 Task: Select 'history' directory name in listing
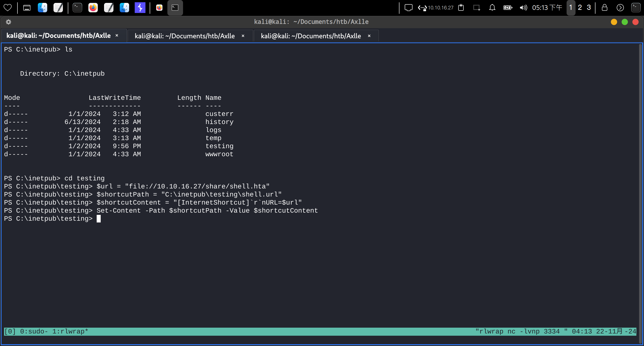(x=219, y=122)
